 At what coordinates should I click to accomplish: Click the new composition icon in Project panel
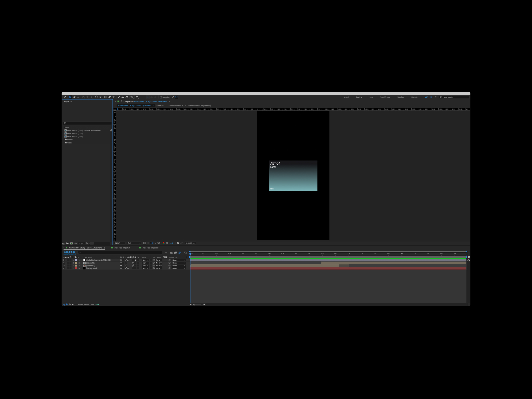tap(71, 243)
